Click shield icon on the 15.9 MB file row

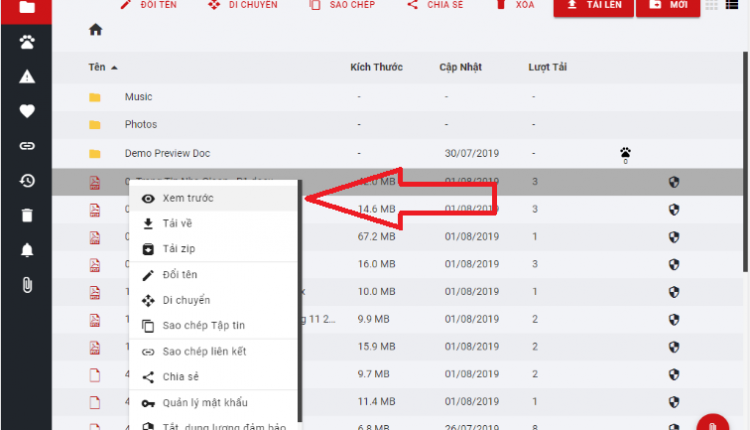[x=674, y=347]
